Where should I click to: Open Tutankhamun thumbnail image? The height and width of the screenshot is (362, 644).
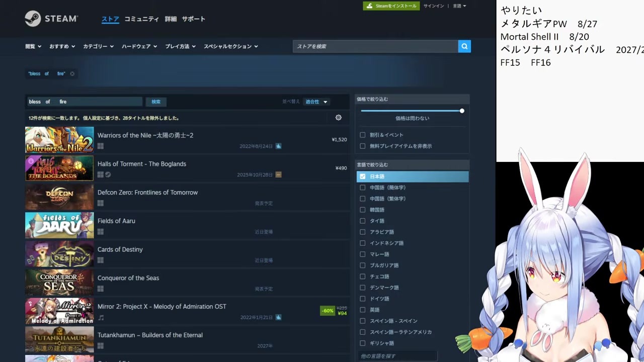click(x=59, y=340)
